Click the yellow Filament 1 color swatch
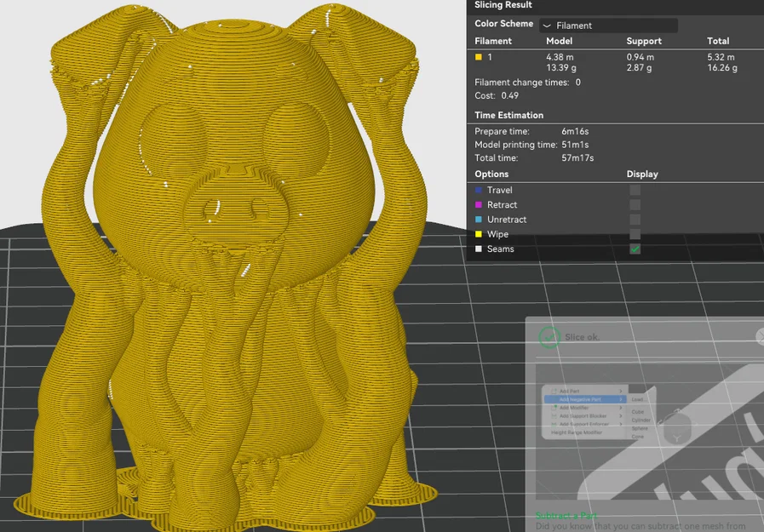Image resolution: width=764 pixels, height=532 pixels. [479, 57]
